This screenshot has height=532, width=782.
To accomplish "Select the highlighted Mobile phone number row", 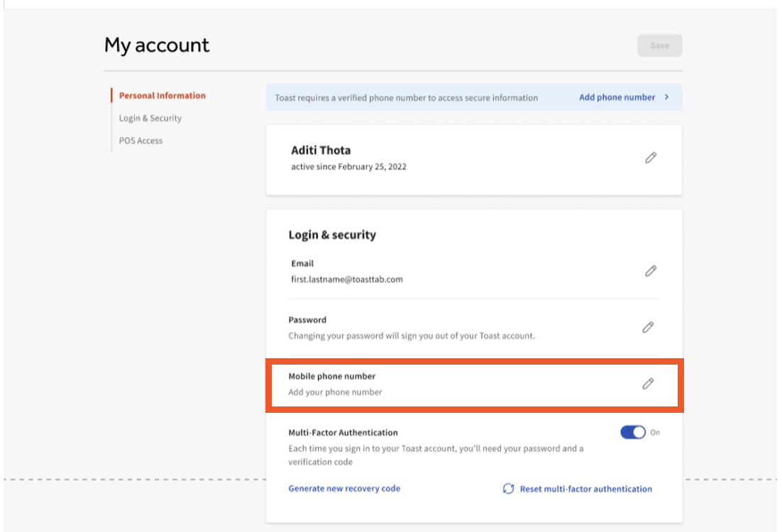I will click(x=473, y=384).
